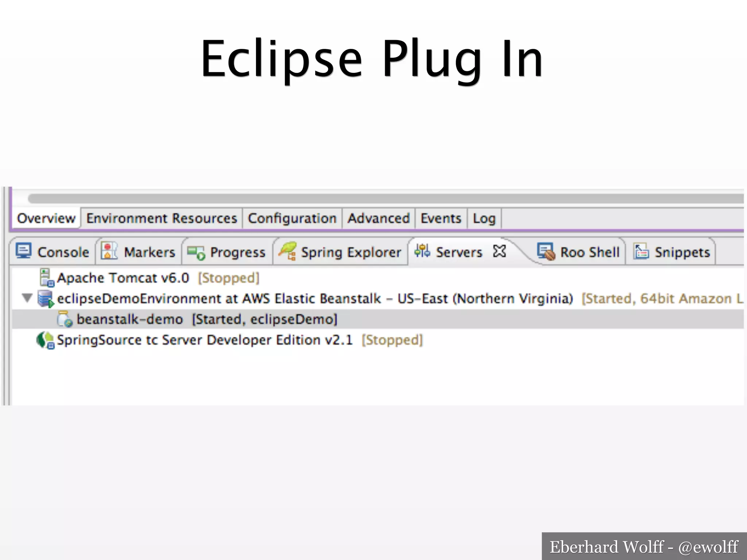Viewport: 747px width, 560px height.
Task: Close the Servers view tab
Action: [499, 251]
